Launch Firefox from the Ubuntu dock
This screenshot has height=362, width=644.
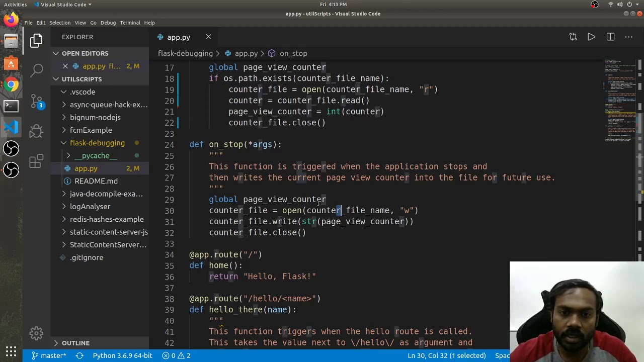pos(11,20)
